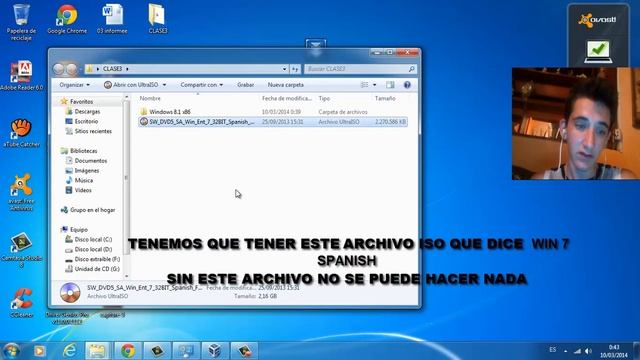
Task: Open Adobe Reader 6.0 desktop shortcut
Action: pos(22,76)
